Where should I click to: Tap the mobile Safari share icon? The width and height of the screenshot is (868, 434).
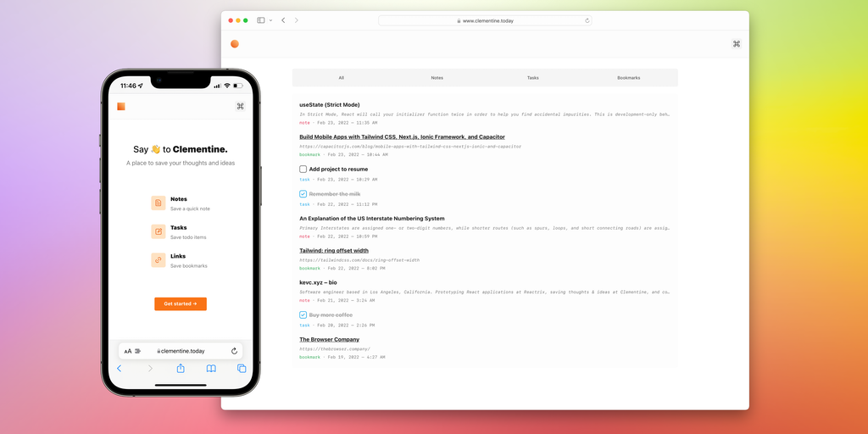[181, 368]
